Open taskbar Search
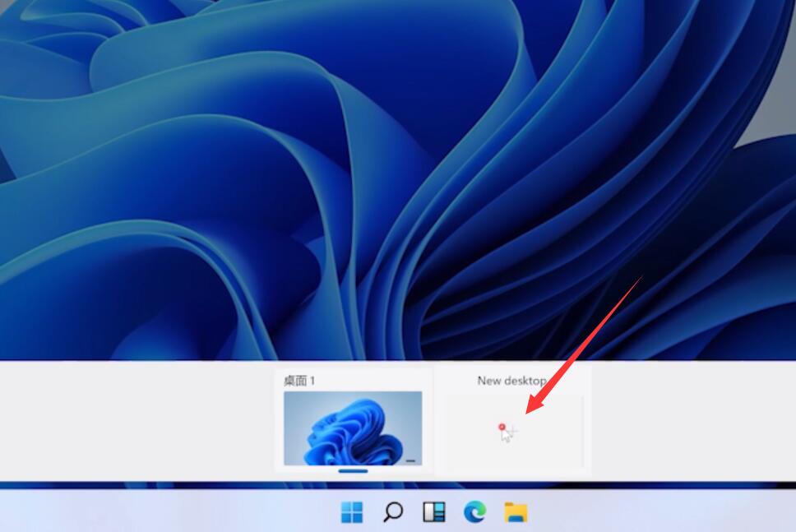This screenshot has height=532, width=796. [393, 511]
